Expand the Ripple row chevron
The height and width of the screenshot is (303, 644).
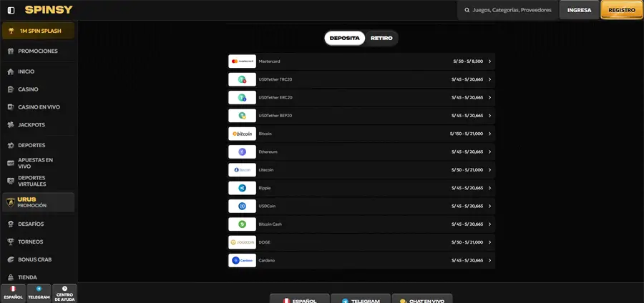(489, 188)
